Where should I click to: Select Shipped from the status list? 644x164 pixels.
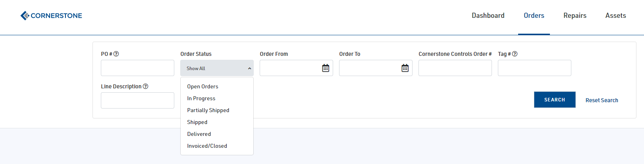(x=197, y=122)
